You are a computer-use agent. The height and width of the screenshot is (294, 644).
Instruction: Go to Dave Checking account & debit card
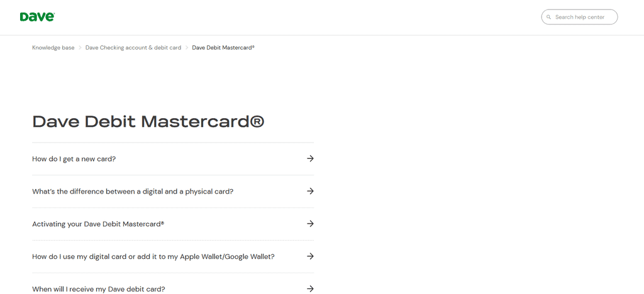point(133,48)
